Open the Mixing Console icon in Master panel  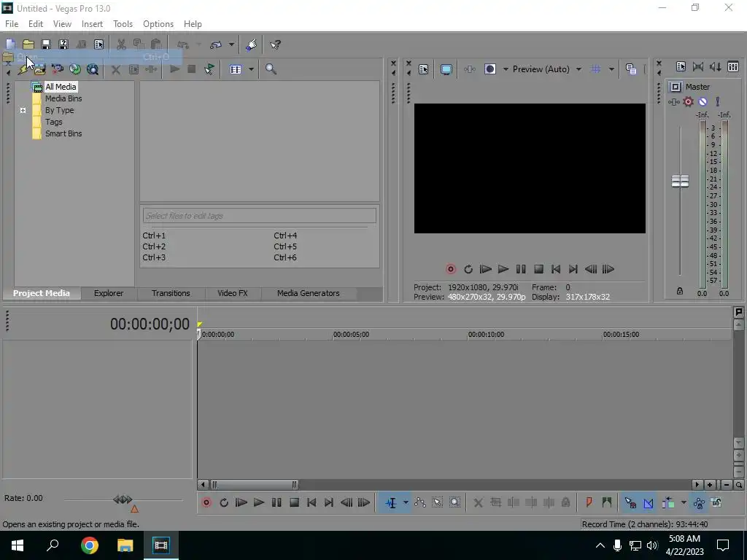click(733, 67)
